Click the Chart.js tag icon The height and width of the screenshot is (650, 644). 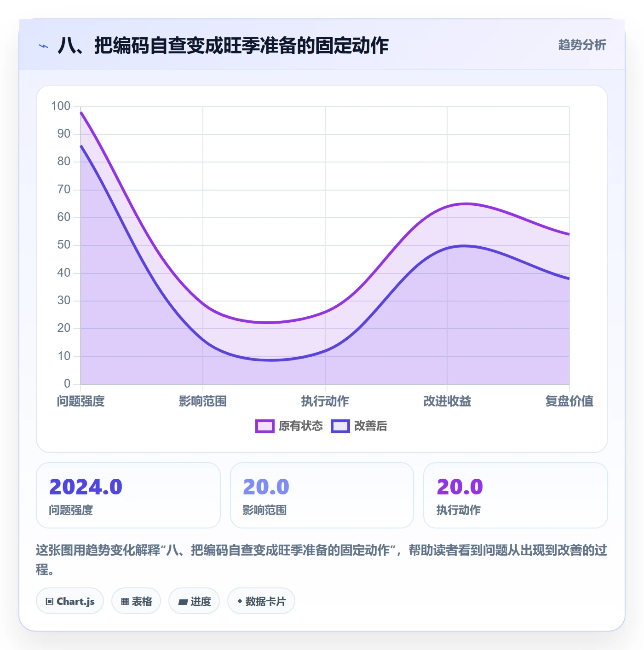tap(50, 602)
